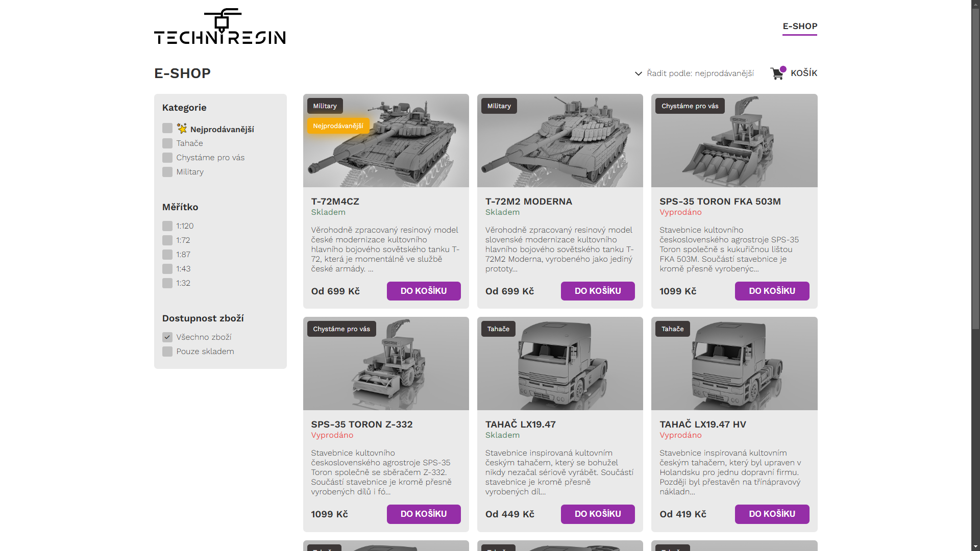Open the shopping cart icon

click(x=778, y=73)
